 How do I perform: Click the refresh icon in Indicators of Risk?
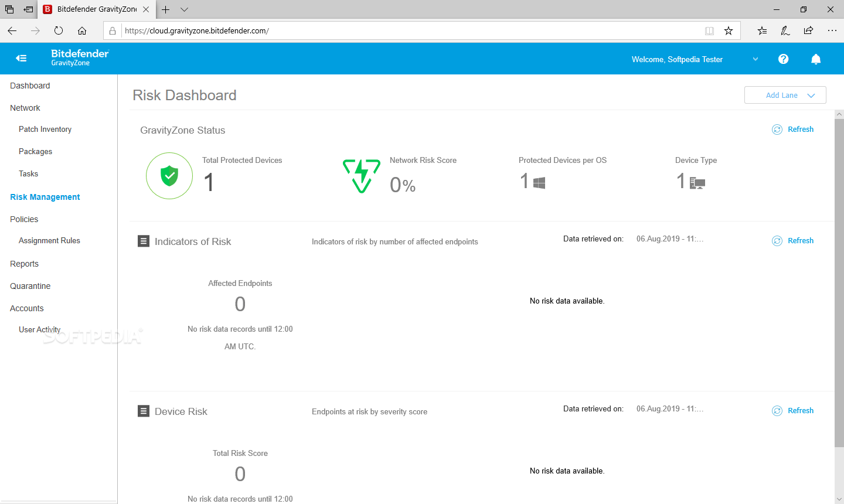[x=777, y=241]
